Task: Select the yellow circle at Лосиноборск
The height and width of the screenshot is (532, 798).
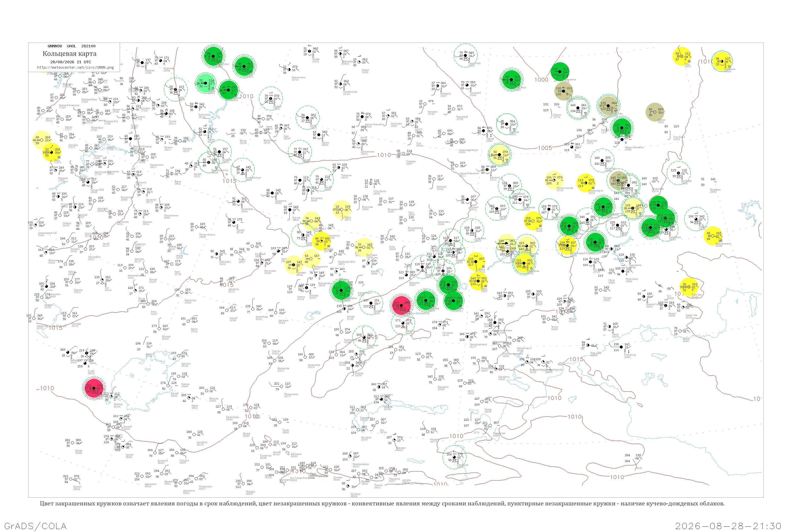Action: [x=586, y=183]
